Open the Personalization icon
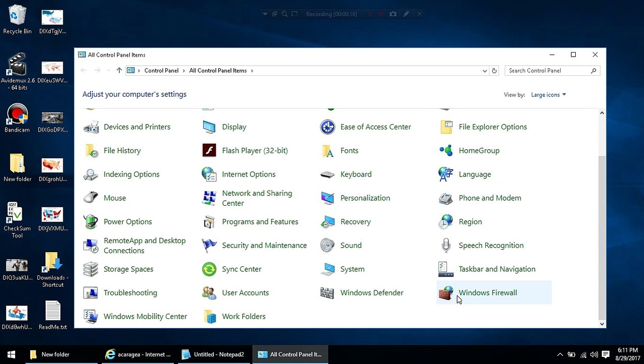644x364 pixels. click(x=328, y=198)
